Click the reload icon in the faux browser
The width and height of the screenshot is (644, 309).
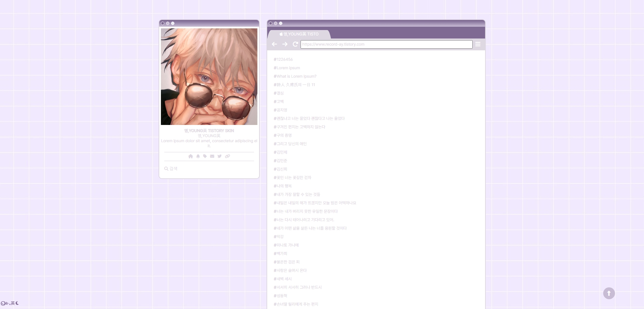pos(295,44)
